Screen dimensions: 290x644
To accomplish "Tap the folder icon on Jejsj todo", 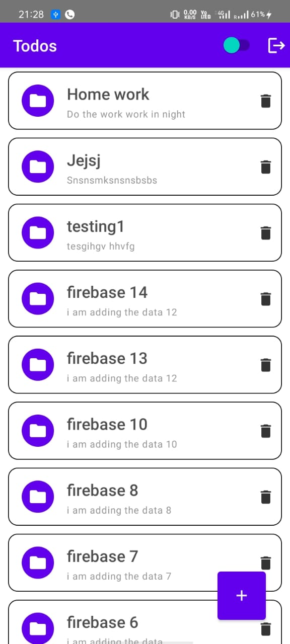I will (x=38, y=167).
